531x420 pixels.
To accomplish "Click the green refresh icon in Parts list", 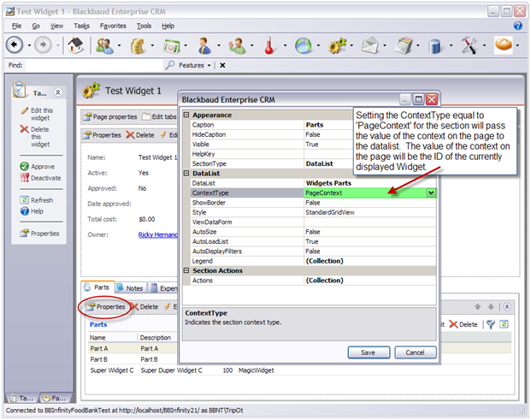I will tap(504, 324).
